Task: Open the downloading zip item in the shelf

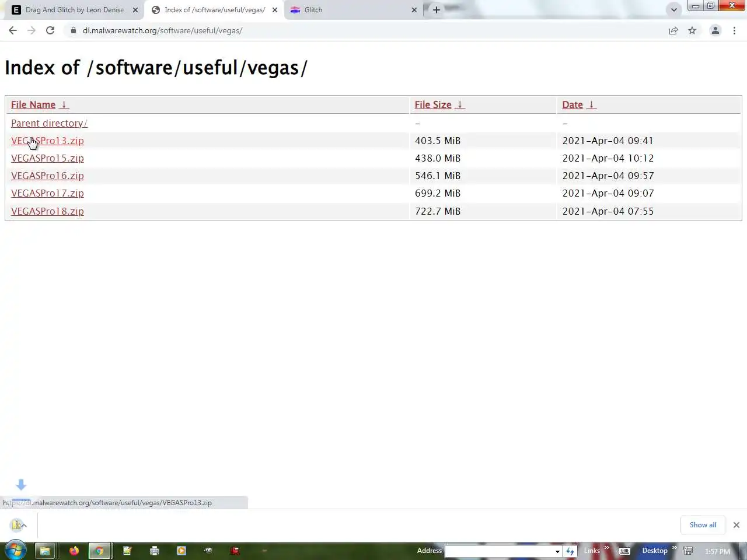Action: click(x=16, y=525)
